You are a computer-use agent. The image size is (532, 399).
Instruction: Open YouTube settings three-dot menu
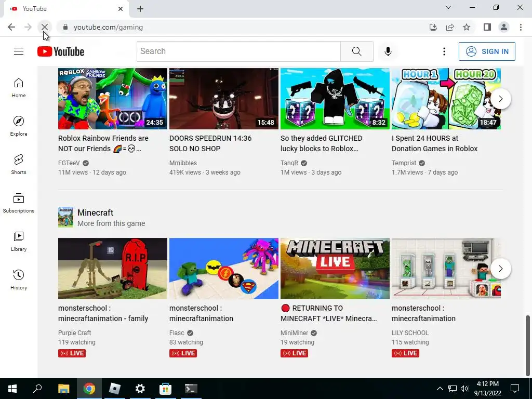pyautogui.click(x=444, y=51)
